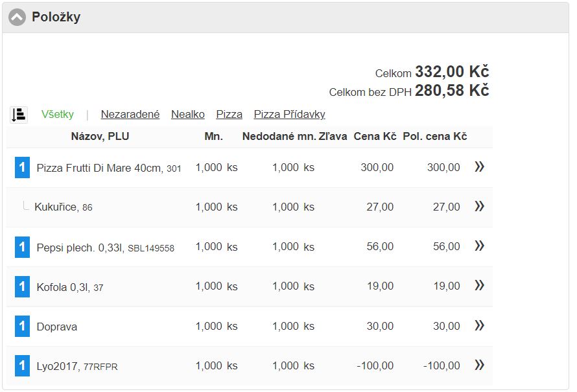577x392 pixels.
Task: Expand details arrow for Pepsi plech. row
Action: coord(479,246)
